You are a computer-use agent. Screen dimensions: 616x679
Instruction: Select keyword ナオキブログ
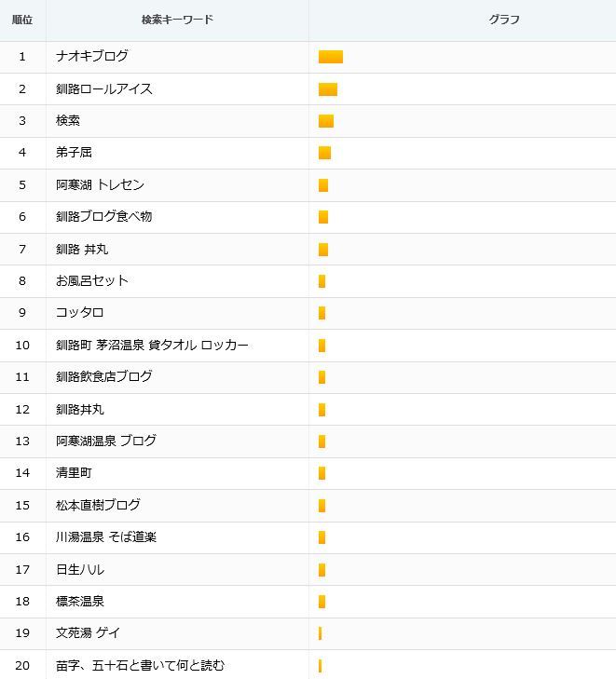(x=92, y=56)
